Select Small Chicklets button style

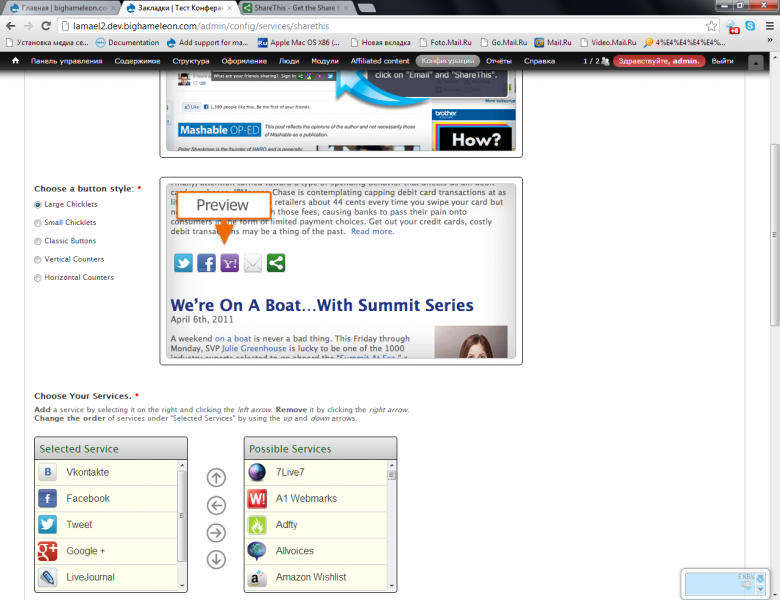click(38, 223)
